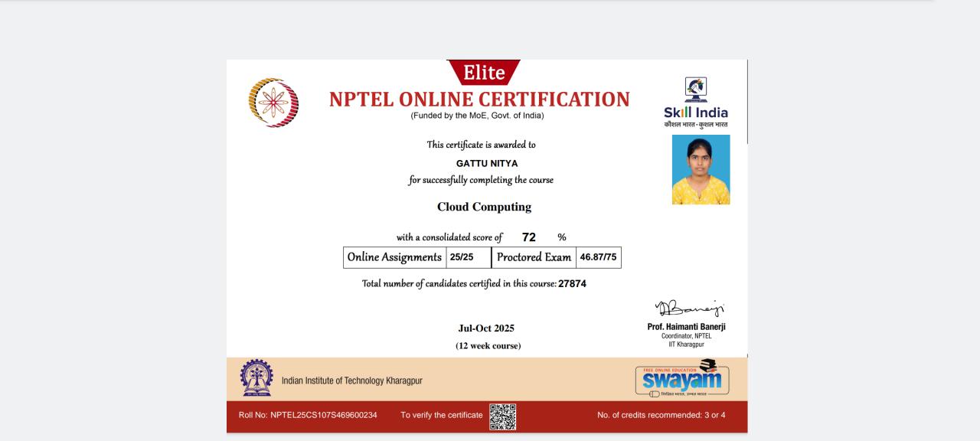The height and width of the screenshot is (441, 980).
Task: Click the text Funded by the MoE, Govt. of India
Action: pyautogui.click(x=477, y=116)
